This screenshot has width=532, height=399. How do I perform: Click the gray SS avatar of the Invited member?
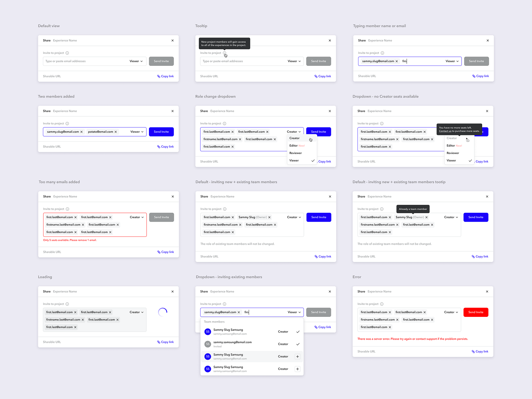pos(207,344)
